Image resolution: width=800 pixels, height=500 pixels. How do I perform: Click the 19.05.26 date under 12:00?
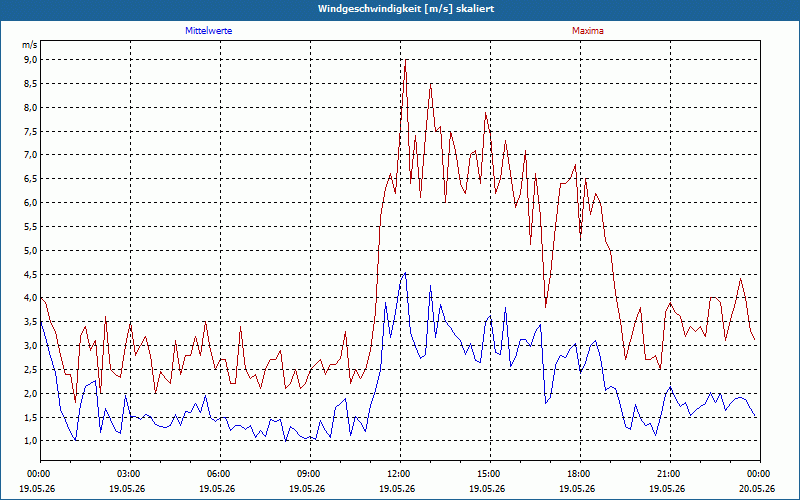pos(397,488)
